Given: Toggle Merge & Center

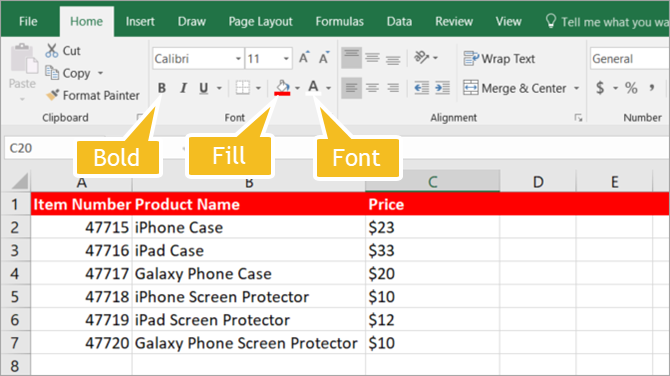Looking at the screenshot, I should pyautogui.click(x=515, y=88).
